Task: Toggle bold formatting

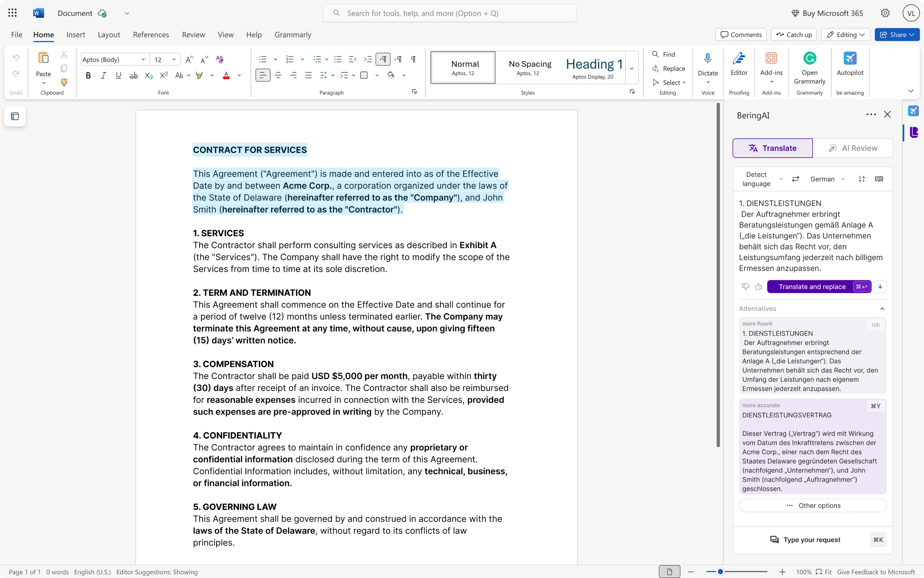Action: pyautogui.click(x=88, y=75)
